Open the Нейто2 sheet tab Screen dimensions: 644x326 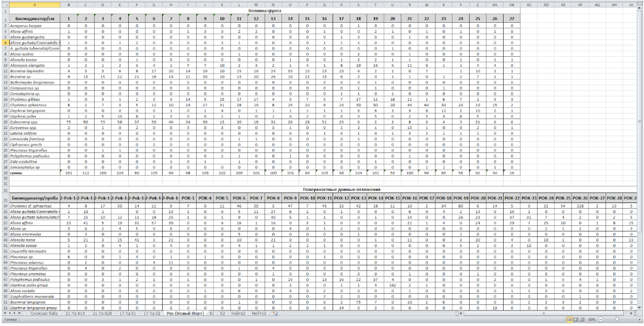click(x=240, y=313)
